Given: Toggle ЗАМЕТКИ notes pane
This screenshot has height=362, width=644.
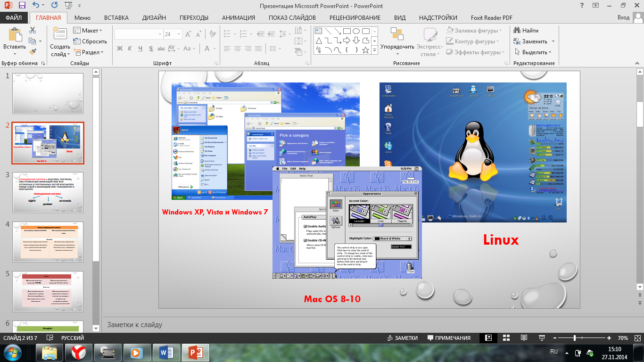Looking at the screenshot, I should pos(402,338).
